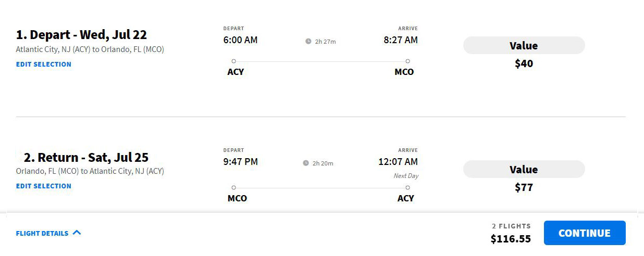Click the ACY arrival dot on return route
Image resolution: width=644 pixels, height=256 pixels.
click(x=407, y=187)
